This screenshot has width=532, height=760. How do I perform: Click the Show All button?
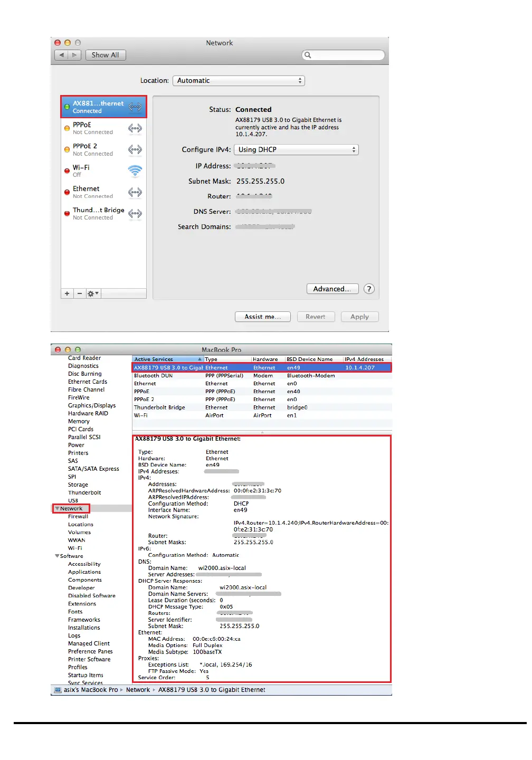[106, 55]
